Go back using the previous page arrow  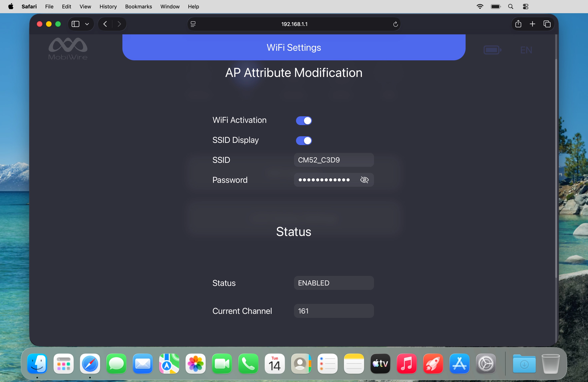pos(105,24)
